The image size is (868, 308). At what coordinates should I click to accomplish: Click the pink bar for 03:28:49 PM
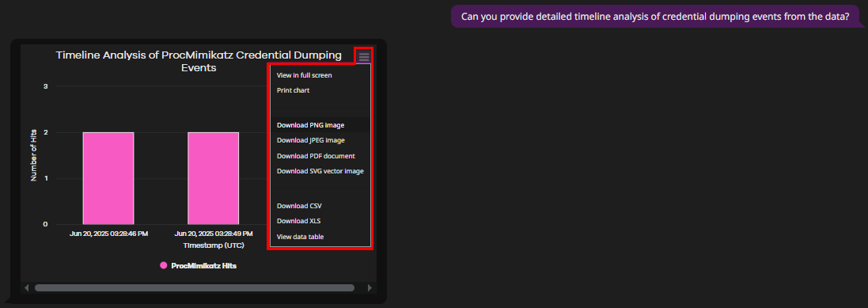tap(213, 178)
